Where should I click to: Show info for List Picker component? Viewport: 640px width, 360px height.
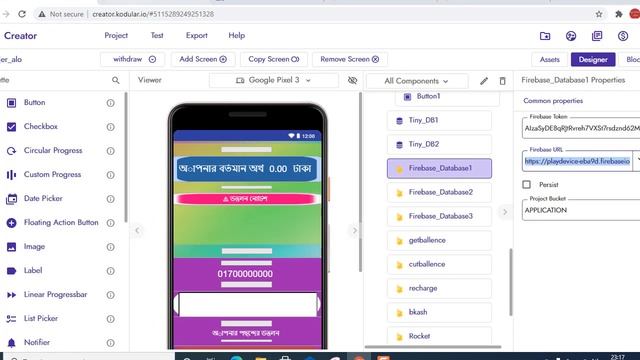111,319
